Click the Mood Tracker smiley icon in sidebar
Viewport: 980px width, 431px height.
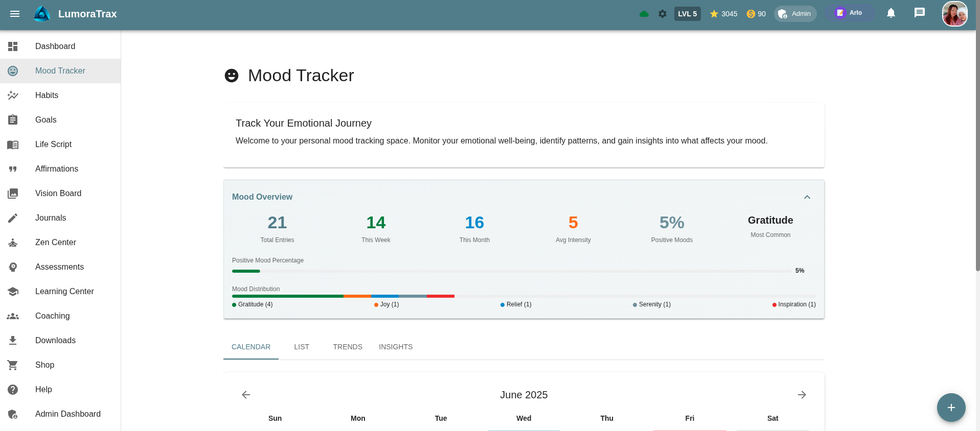[x=13, y=71]
